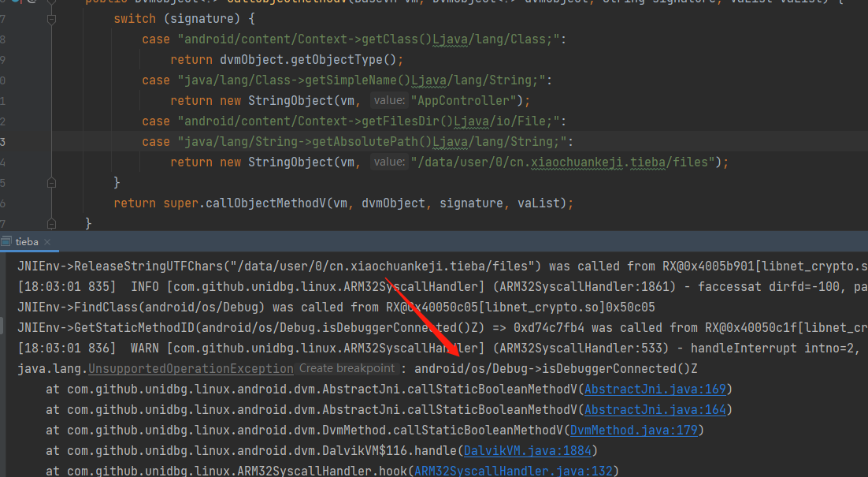Click the Create breakpoint inlay button
Viewport: 868px width, 477px height.
[x=347, y=368]
